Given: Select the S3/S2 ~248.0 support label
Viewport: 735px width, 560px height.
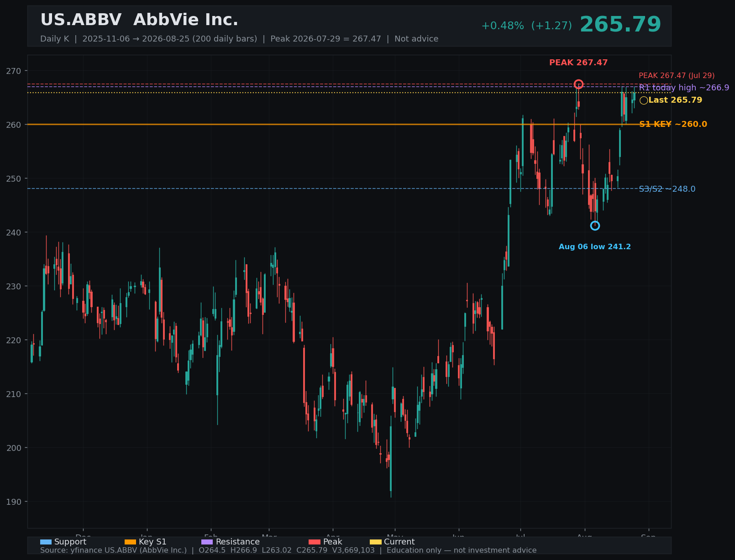Looking at the screenshot, I should coord(667,189).
